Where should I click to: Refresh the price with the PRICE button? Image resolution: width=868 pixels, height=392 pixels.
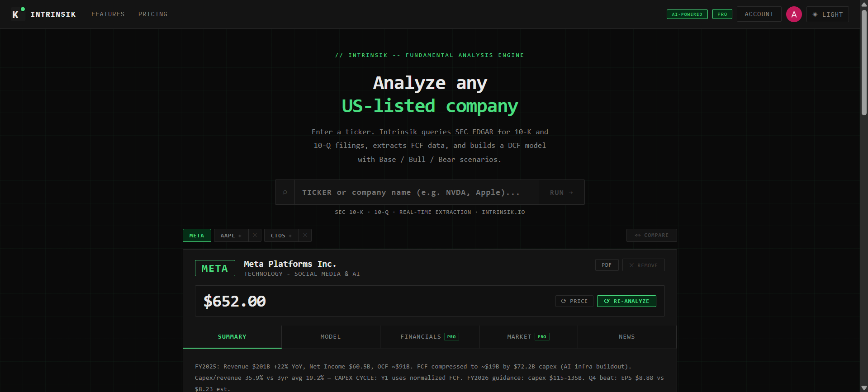pos(574,301)
